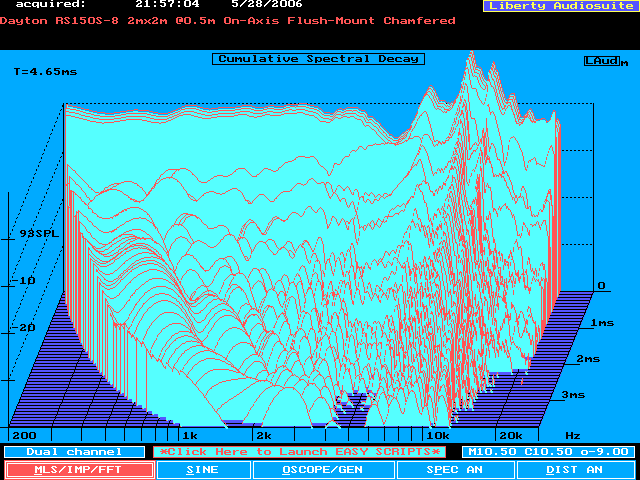The height and width of the screenshot is (480, 640).
Task: Click the 3ms time axis label
Action: coord(573,395)
